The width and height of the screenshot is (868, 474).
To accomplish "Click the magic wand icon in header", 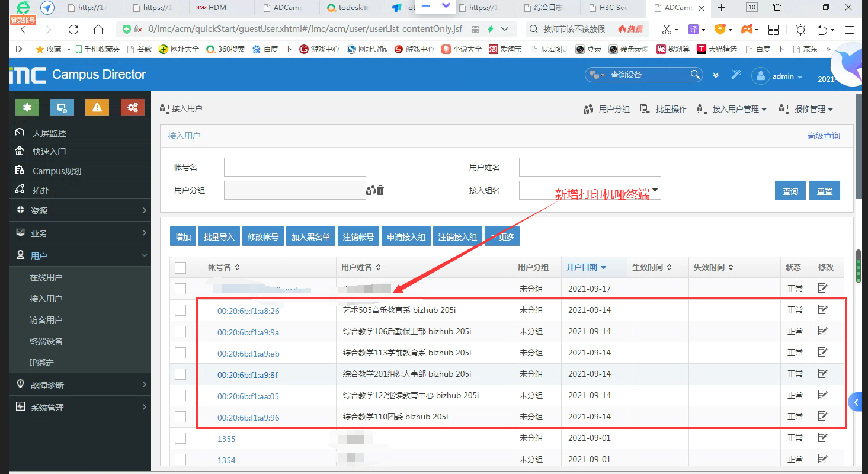I will 736,75.
